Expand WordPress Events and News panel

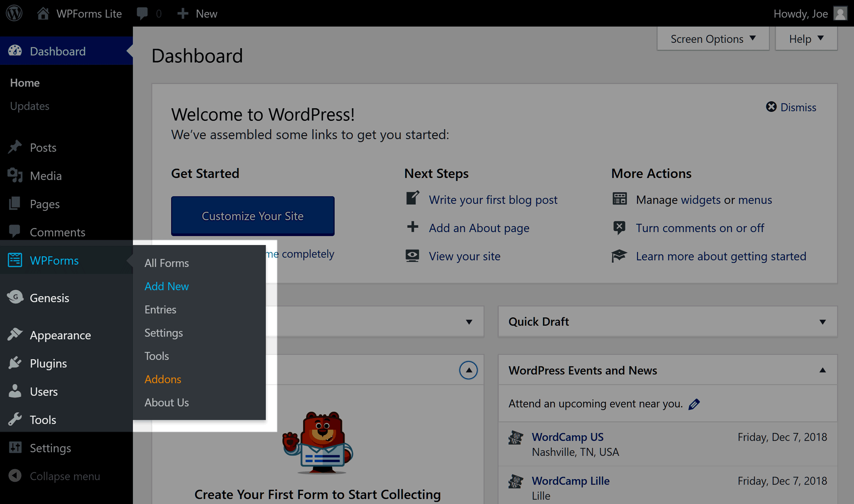tap(823, 370)
